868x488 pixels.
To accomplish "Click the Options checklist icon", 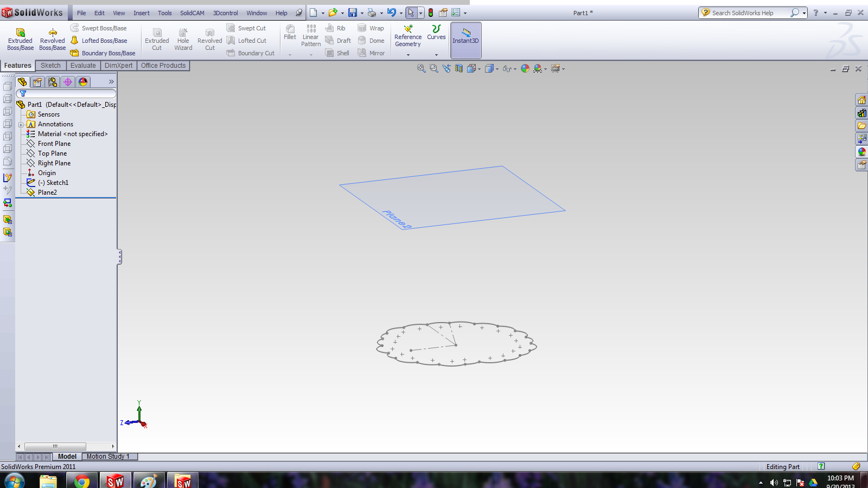I will (x=456, y=12).
